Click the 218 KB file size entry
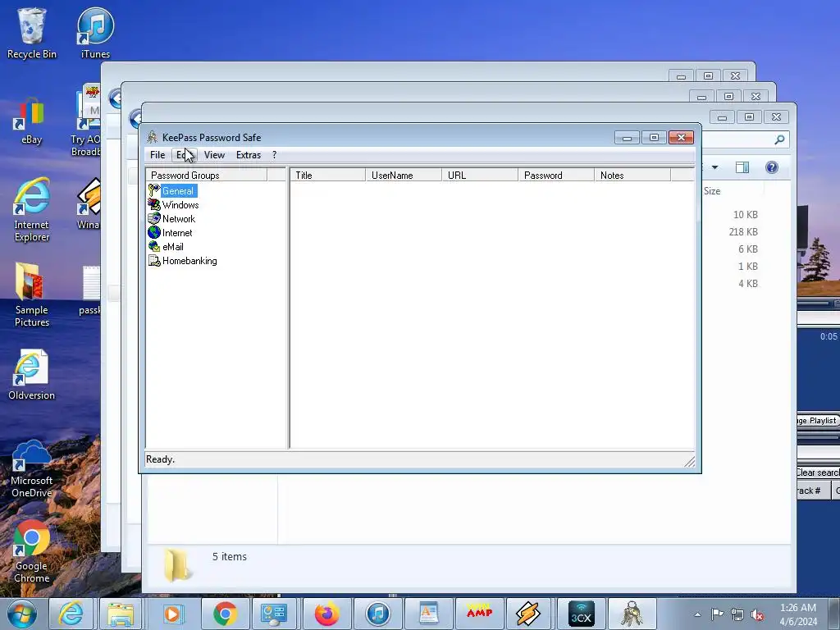 coord(743,232)
